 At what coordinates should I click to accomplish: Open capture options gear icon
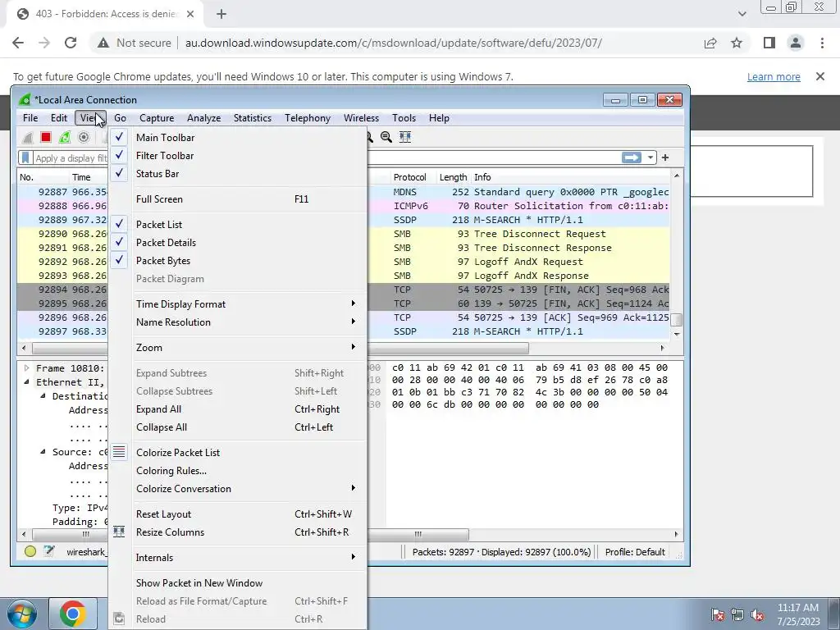84,137
